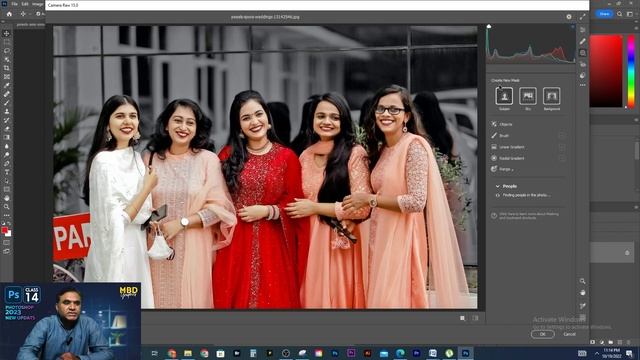Select Camera Raw hand tool at bottom right

click(x=582, y=293)
